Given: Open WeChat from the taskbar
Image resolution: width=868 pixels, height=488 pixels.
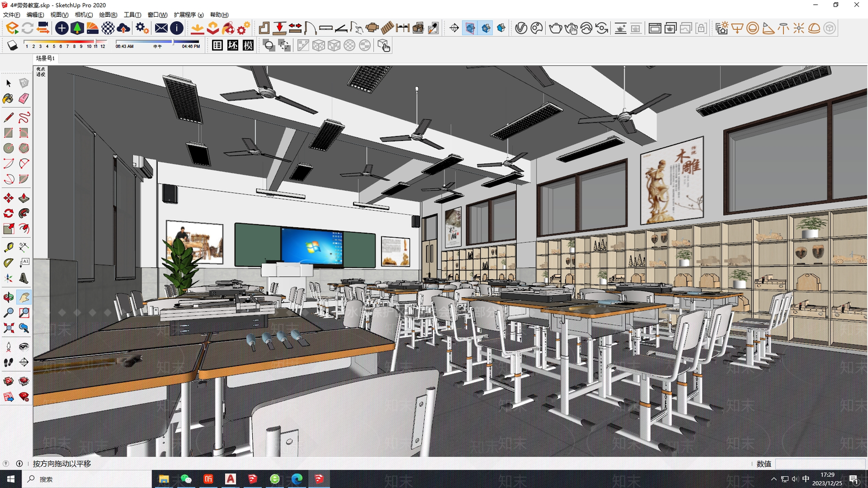Looking at the screenshot, I should point(186,479).
